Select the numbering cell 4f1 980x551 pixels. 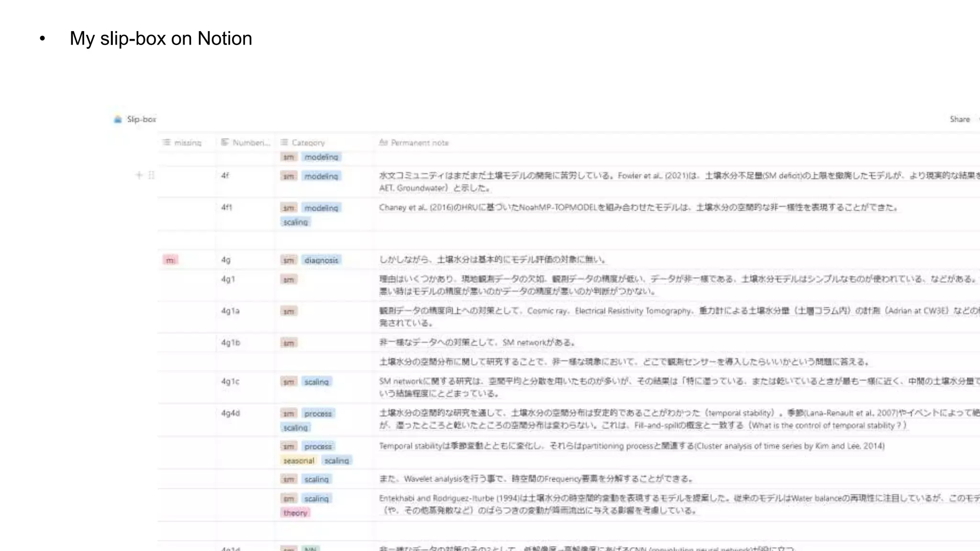pyautogui.click(x=227, y=208)
